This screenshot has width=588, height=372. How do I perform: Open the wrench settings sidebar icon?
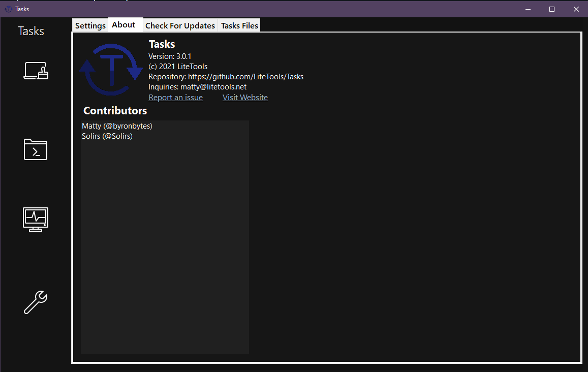pos(36,302)
